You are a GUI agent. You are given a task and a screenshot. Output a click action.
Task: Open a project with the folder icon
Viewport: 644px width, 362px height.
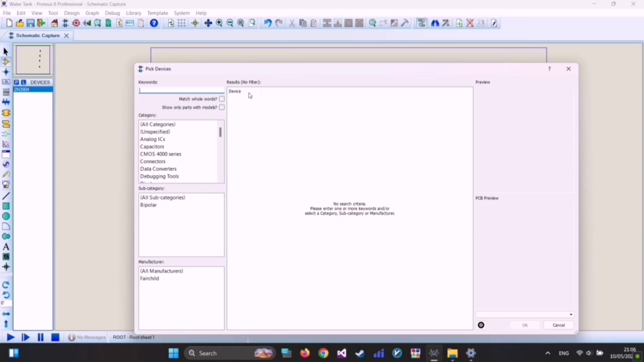(x=20, y=23)
